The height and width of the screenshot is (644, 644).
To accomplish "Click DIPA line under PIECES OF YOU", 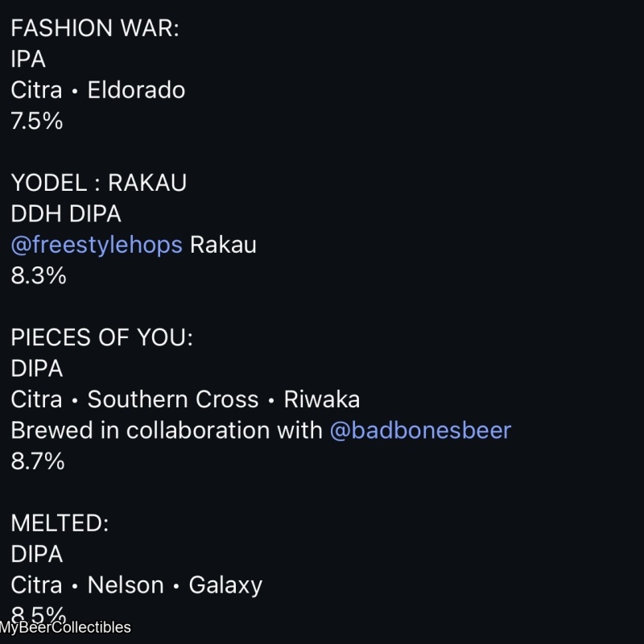I will pos(36,369).
